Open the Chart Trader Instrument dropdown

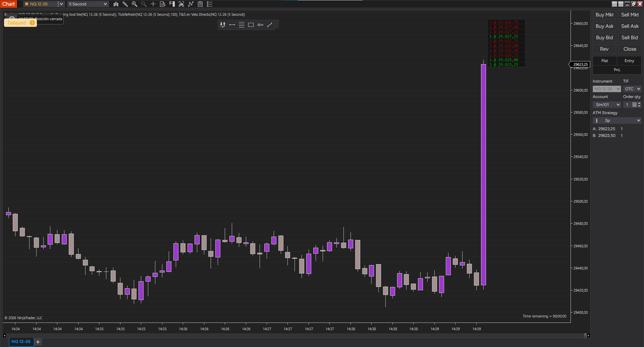pos(607,89)
